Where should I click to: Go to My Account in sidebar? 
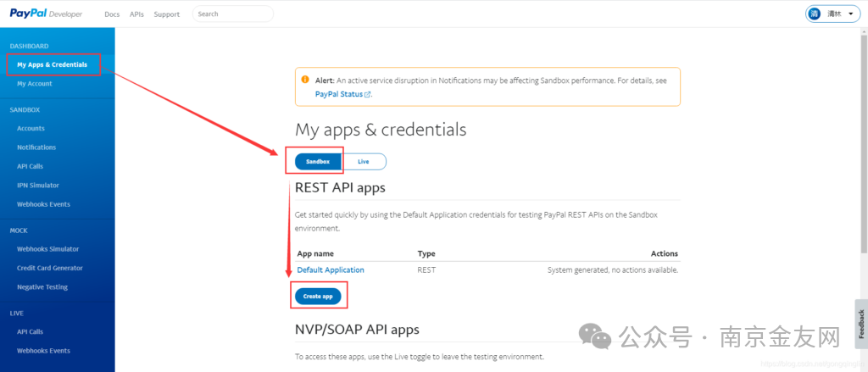[x=34, y=84]
